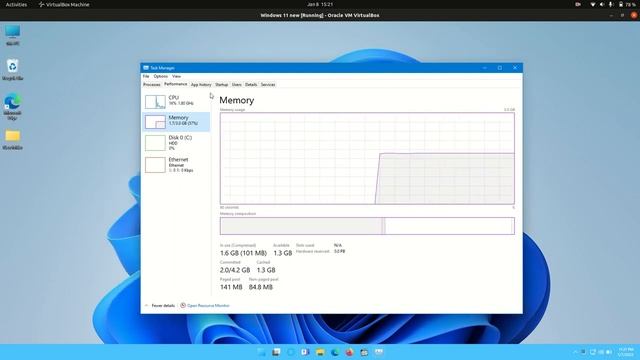The height and width of the screenshot is (360, 640).
Task: Select the This PC desktop icon
Action: 12,35
